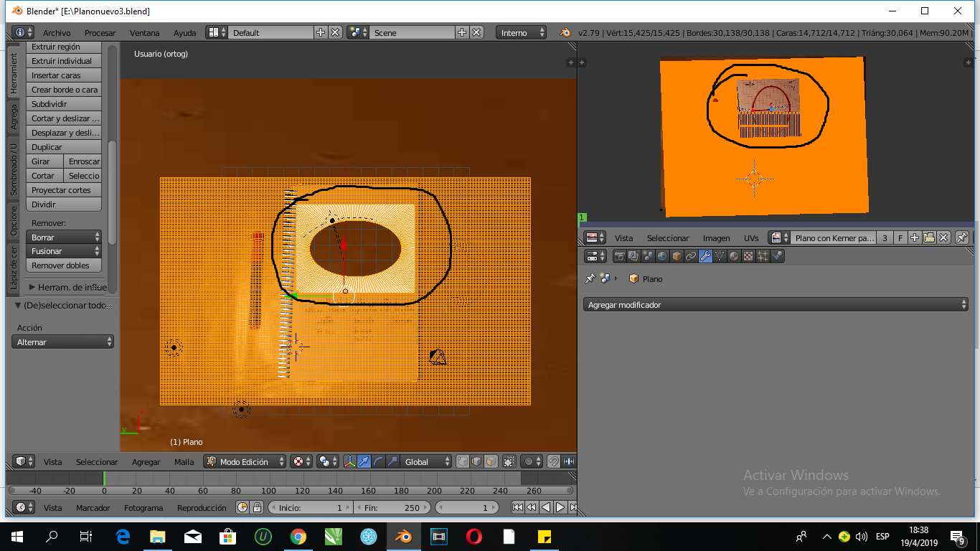Click the Fin frame value field
980x551 pixels.
[x=392, y=508]
